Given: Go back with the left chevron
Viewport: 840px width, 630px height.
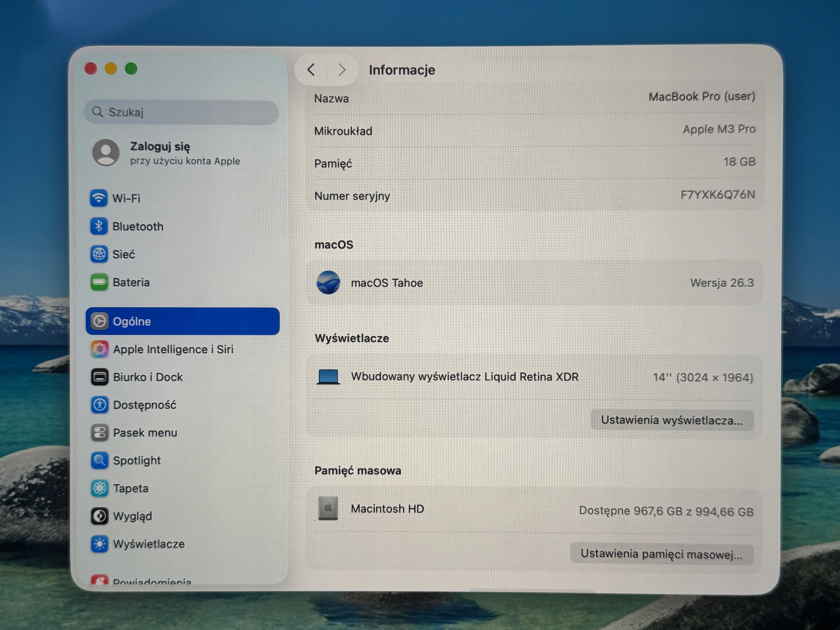Looking at the screenshot, I should 311,70.
